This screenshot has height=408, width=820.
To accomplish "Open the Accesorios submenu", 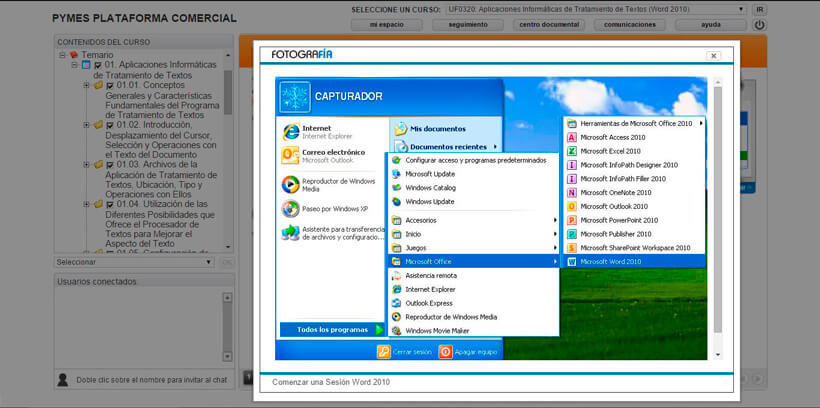I will click(x=475, y=220).
